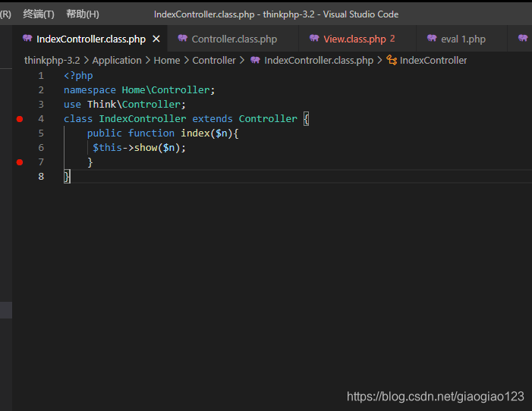Switch to IndexController.class.php tab
Image resolution: width=532 pixels, height=411 pixels.
click(x=91, y=39)
